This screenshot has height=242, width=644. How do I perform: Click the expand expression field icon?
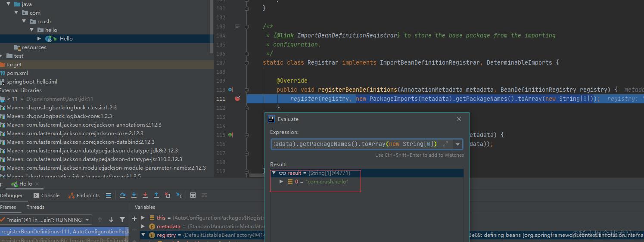click(445, 144)
